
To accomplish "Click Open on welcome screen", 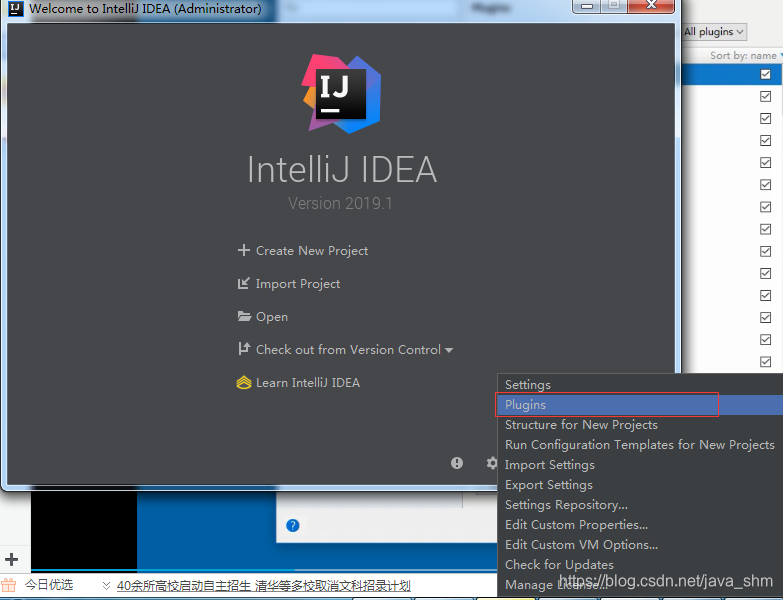I will coord(272,316).
